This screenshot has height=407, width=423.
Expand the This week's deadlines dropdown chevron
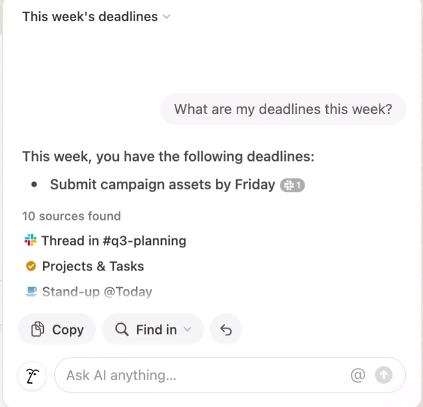pyautogui.click(x=166, y=16)
